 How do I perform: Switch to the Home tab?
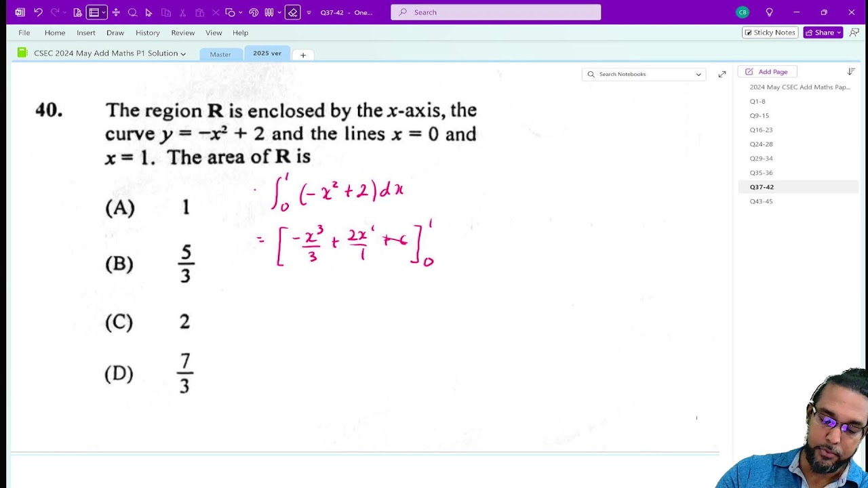coord(55,33)
